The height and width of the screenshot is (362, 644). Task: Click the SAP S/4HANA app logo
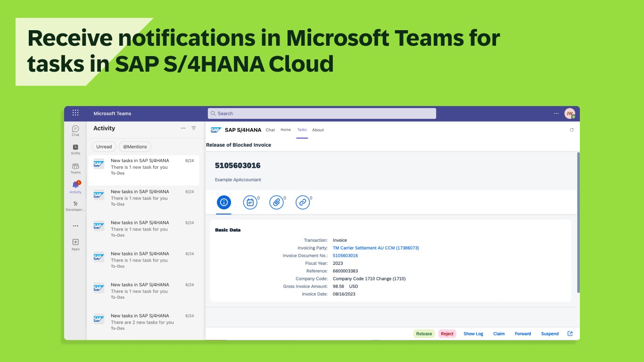[x=216, y=130]
